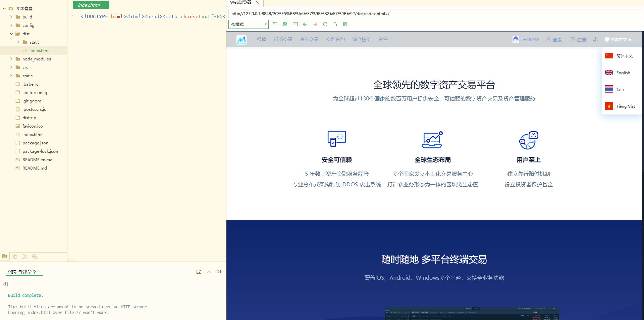Viewport: 644px width, 320px height.
Task: Click the new terminal icon
Action: pyautogui.click(x=199, y=272)
